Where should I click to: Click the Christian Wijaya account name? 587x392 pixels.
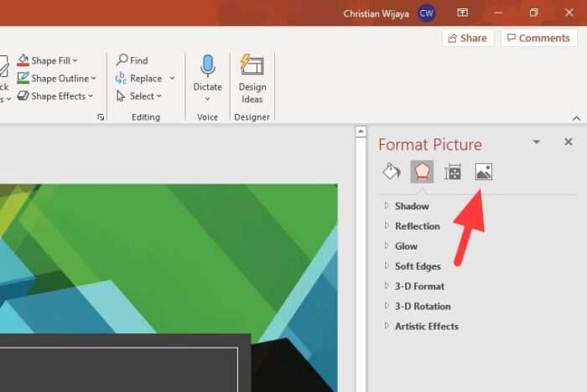point(376,14)
